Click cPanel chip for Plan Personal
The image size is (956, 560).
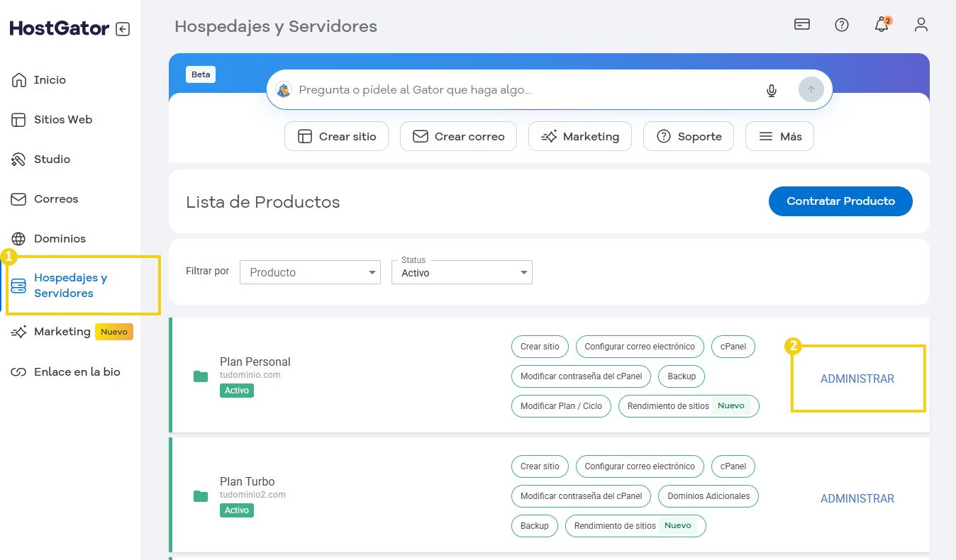pyautogui.click(x=733, y=347)
